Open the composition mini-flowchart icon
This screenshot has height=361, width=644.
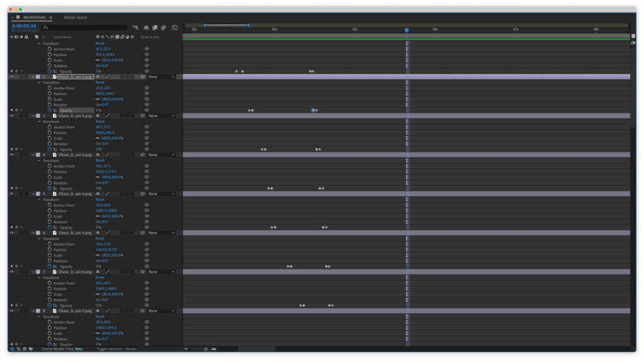point(135,28)
